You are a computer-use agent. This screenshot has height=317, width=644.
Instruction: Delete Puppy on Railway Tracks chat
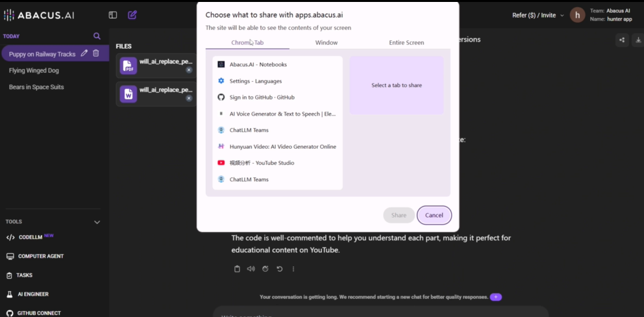(x=95, y=53)
